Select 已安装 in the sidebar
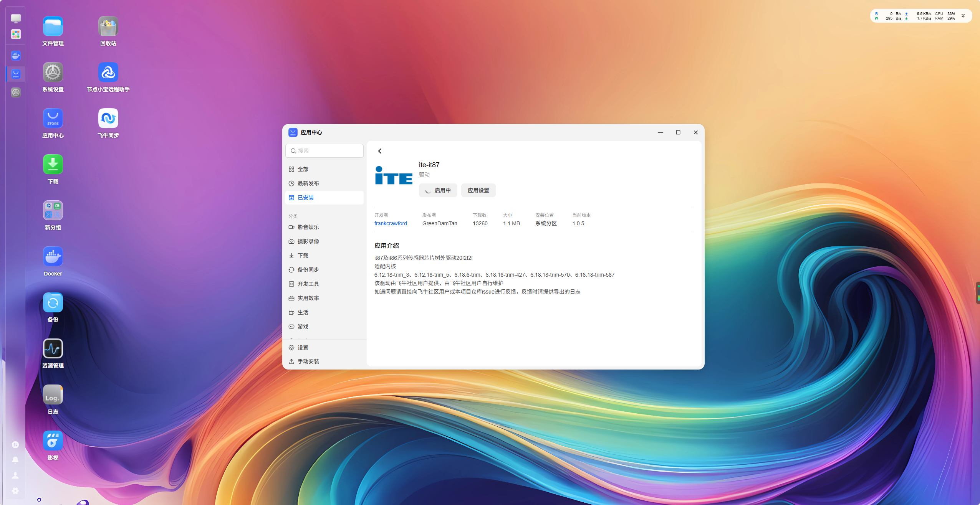 324,198
